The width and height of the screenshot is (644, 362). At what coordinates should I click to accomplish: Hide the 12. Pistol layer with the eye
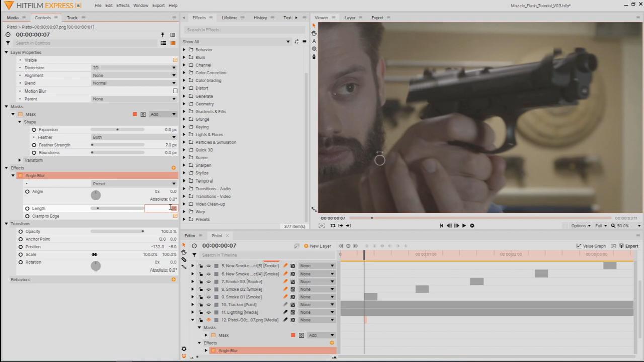click(208, 320)
